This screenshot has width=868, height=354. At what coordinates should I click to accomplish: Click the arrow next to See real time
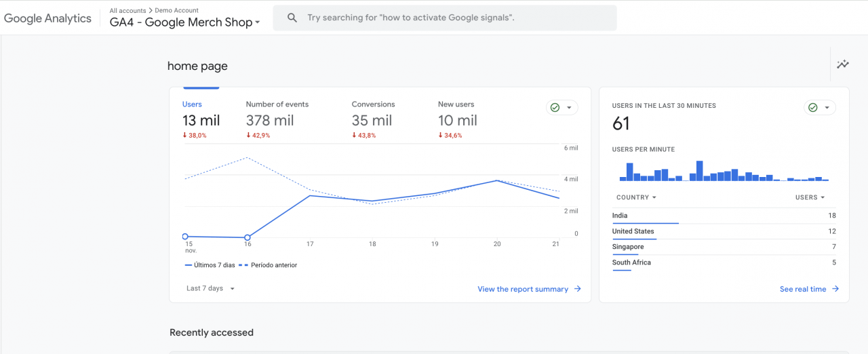[835, 289]
